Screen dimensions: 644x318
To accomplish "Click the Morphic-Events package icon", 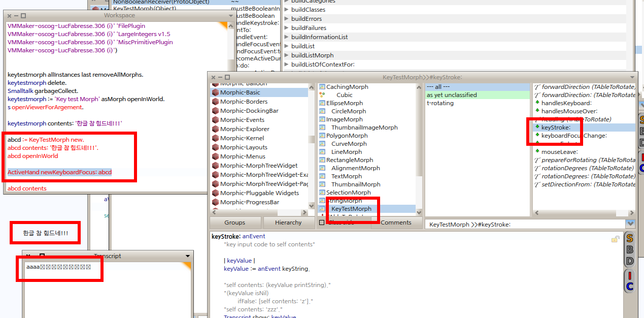I will (215, 120).
